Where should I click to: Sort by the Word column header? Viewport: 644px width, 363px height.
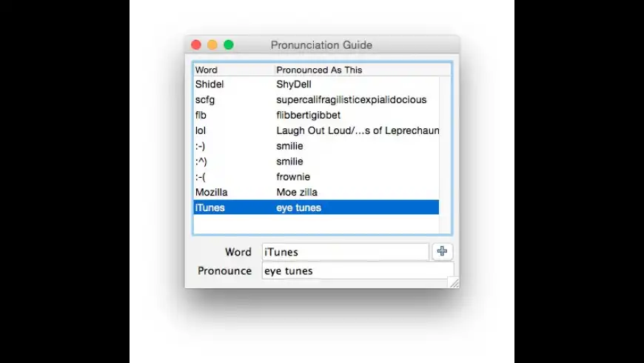[234, 70]
